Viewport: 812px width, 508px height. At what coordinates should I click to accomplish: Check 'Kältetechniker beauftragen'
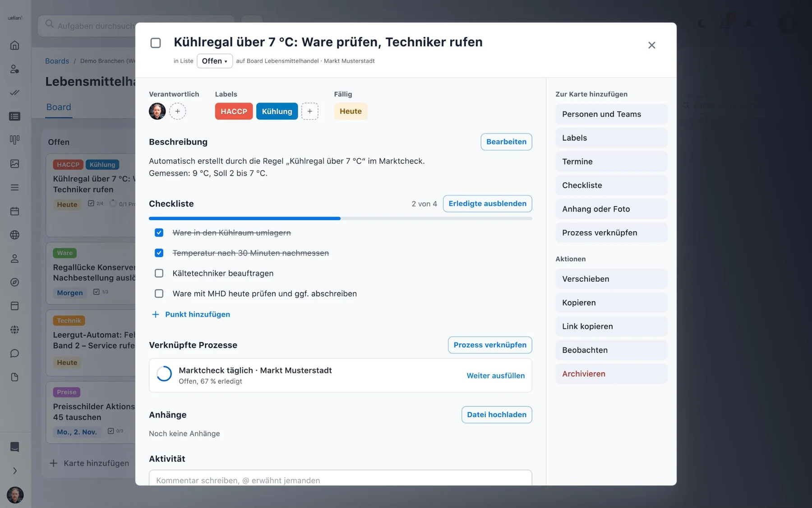click(159, 273)
